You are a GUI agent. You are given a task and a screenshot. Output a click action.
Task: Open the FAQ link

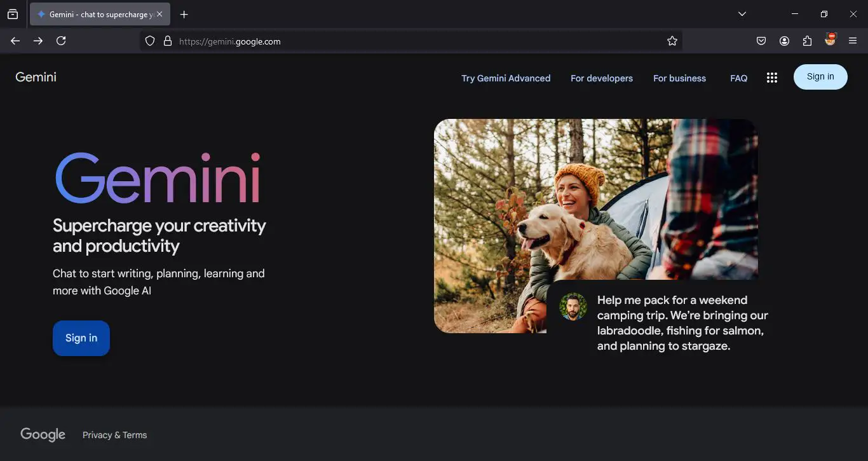click(738, 78)
